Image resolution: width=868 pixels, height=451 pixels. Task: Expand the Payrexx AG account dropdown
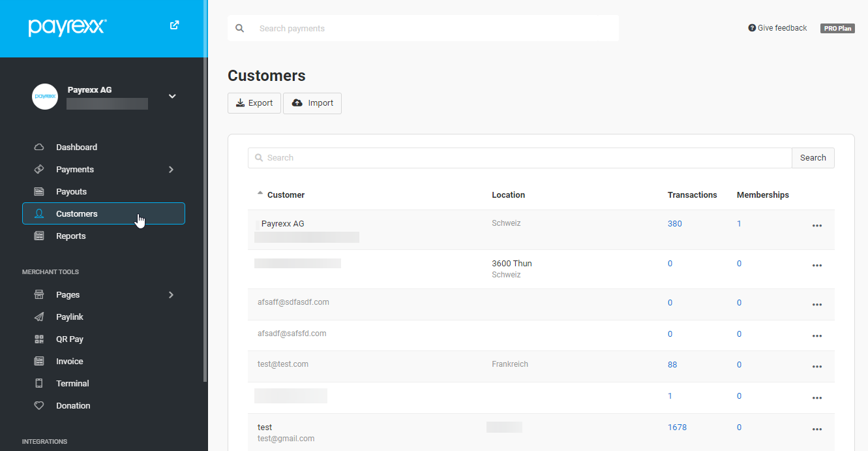(x=172, y=96)
